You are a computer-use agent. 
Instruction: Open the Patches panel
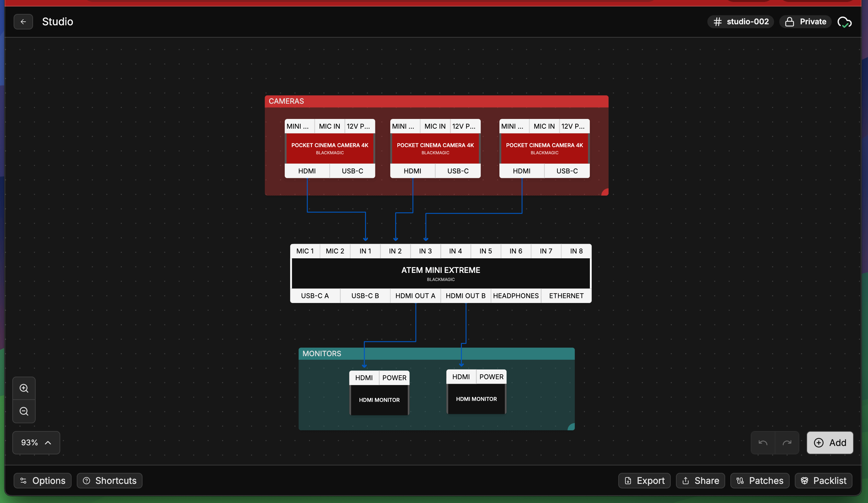pos(760,481)
